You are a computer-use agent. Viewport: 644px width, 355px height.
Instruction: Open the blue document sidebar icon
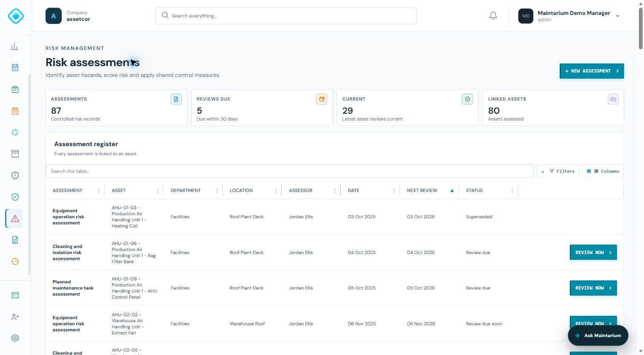click(15, 240)
